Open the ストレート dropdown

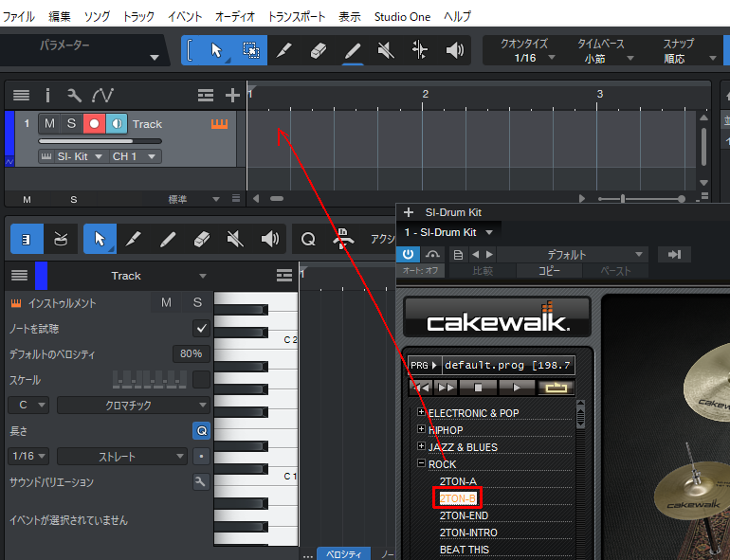click(122, 457)
